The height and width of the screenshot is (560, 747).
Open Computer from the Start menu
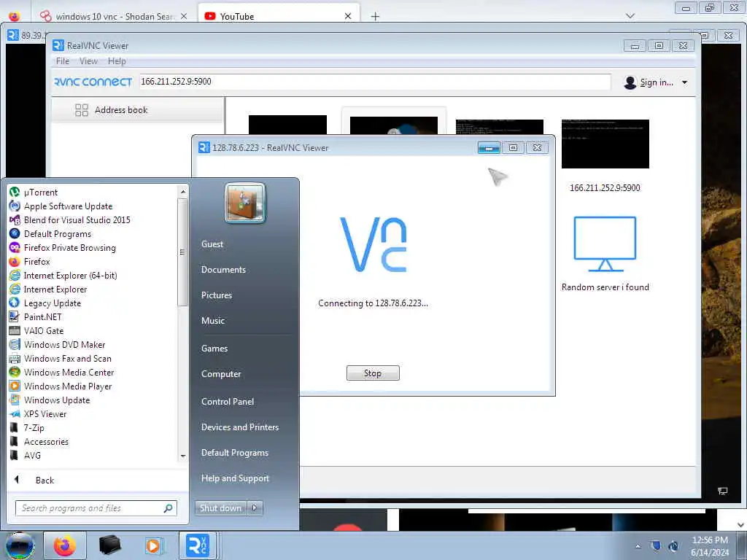coord(221,374)
